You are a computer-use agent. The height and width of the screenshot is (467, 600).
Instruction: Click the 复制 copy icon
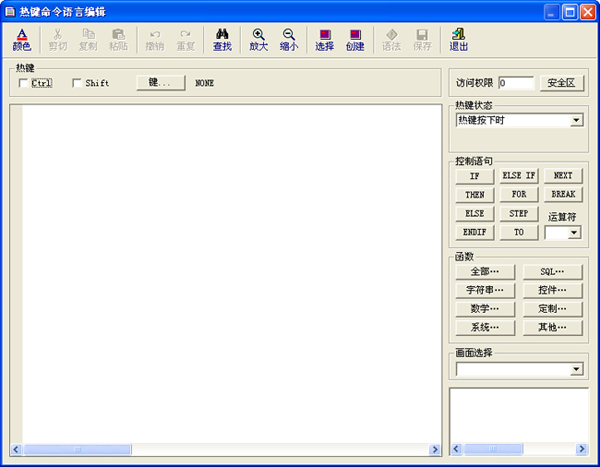(88, 40)
